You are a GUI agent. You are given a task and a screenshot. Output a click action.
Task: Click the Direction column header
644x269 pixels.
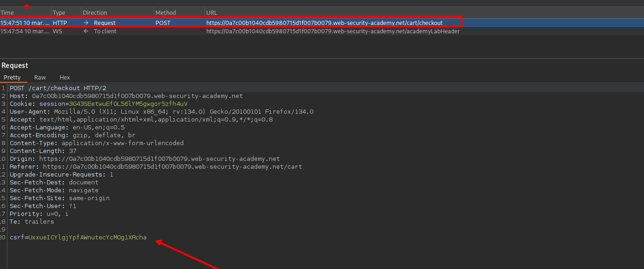(x=95, y=13)
